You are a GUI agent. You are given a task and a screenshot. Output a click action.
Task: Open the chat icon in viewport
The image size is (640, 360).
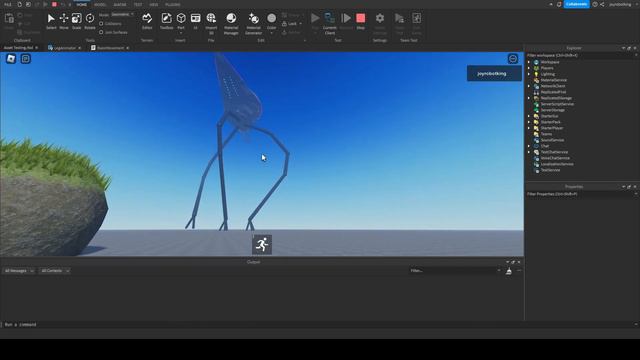[26, 59]
